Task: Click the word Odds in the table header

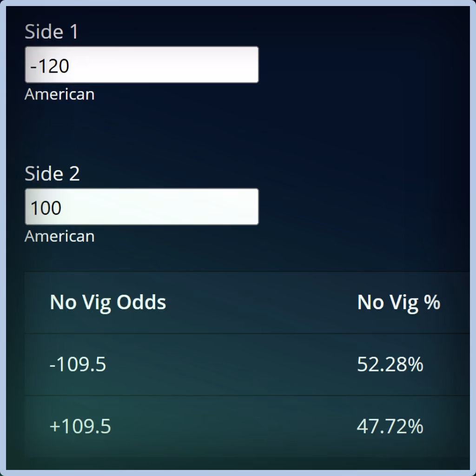Action: pos(141,302)
